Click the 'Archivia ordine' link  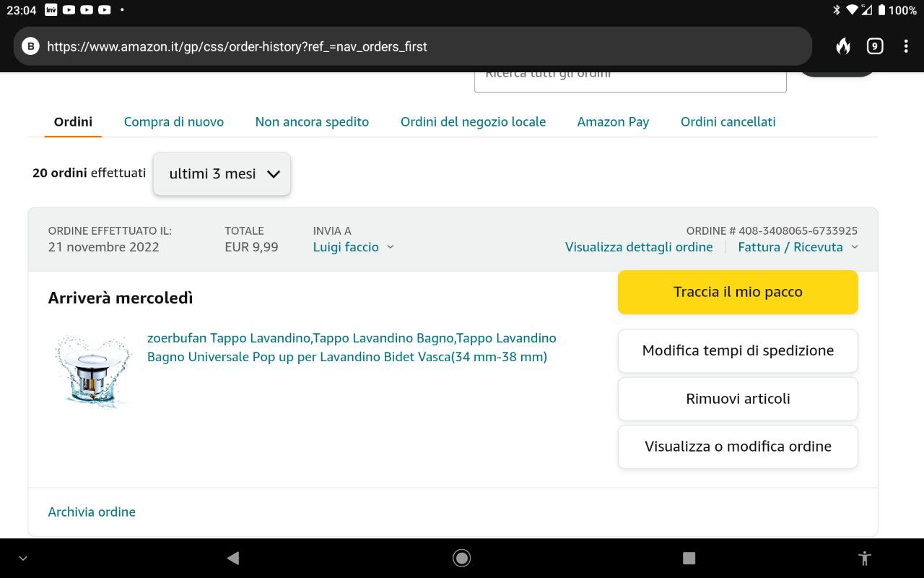tap(92, 512)
